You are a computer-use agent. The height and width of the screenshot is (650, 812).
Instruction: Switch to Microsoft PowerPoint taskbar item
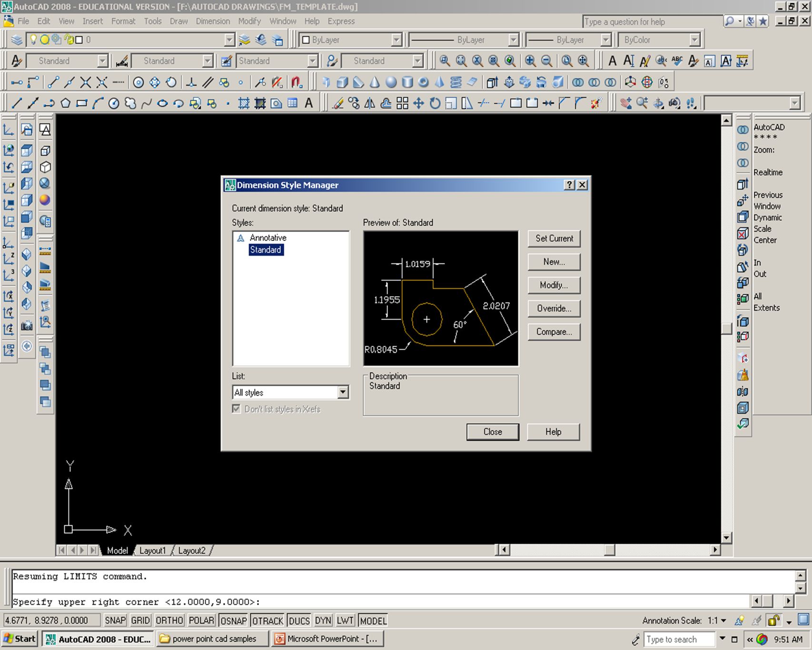pos(327,639)
